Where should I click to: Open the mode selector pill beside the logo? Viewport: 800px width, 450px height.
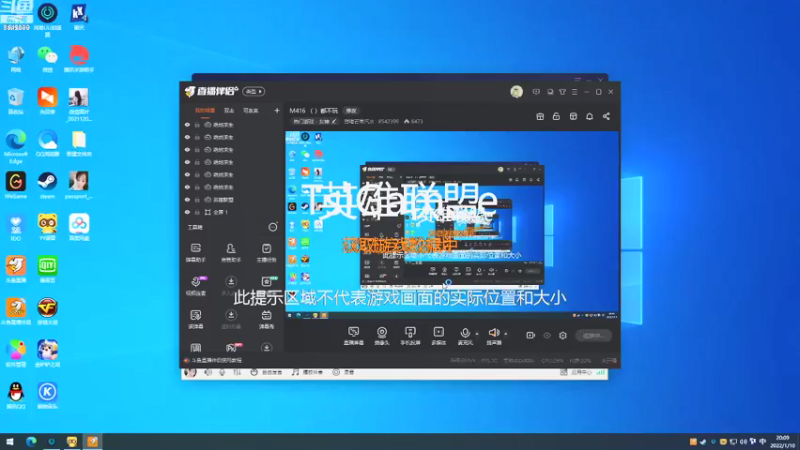(254, 91)
